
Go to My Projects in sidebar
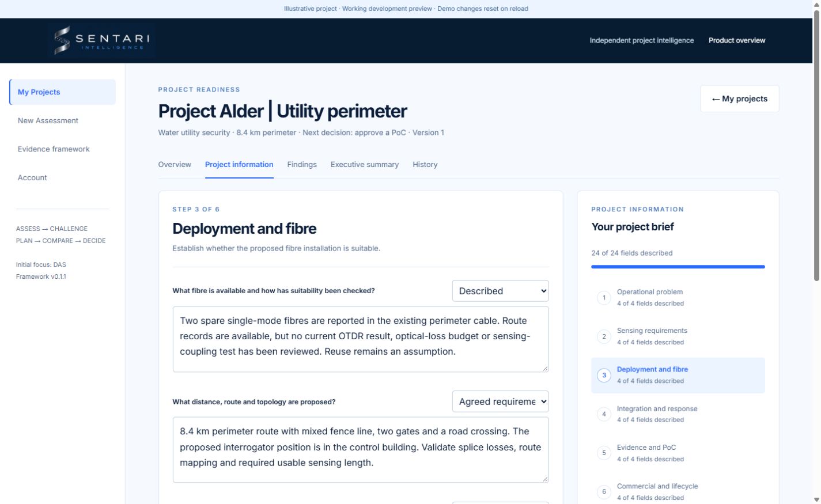[62, 92]
